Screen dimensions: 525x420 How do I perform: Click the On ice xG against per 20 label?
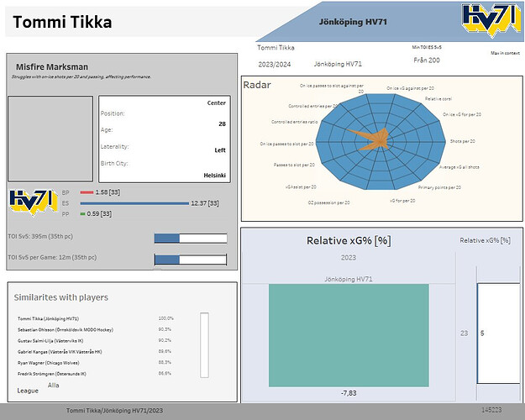pos(410,88)
